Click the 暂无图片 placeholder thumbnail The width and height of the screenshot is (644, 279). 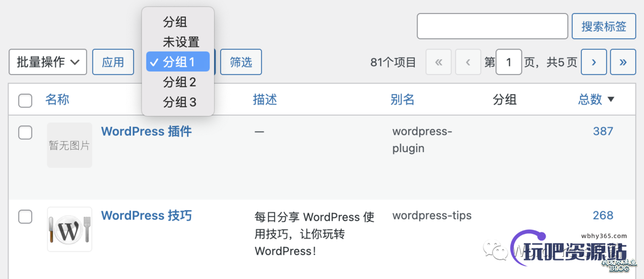[x=69, y=145]
